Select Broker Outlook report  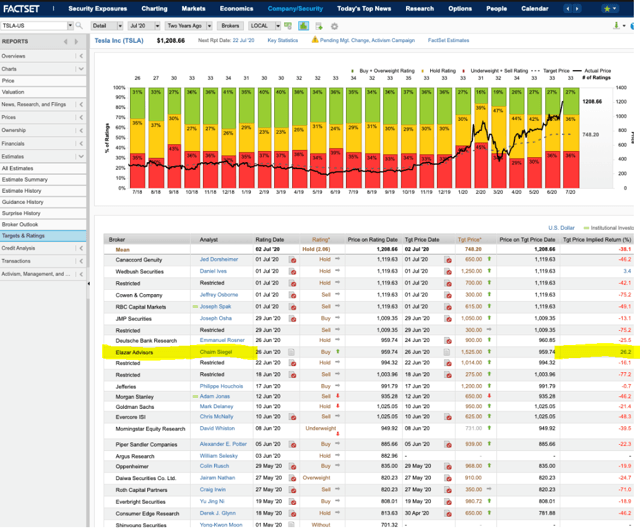tap(43, 224)
